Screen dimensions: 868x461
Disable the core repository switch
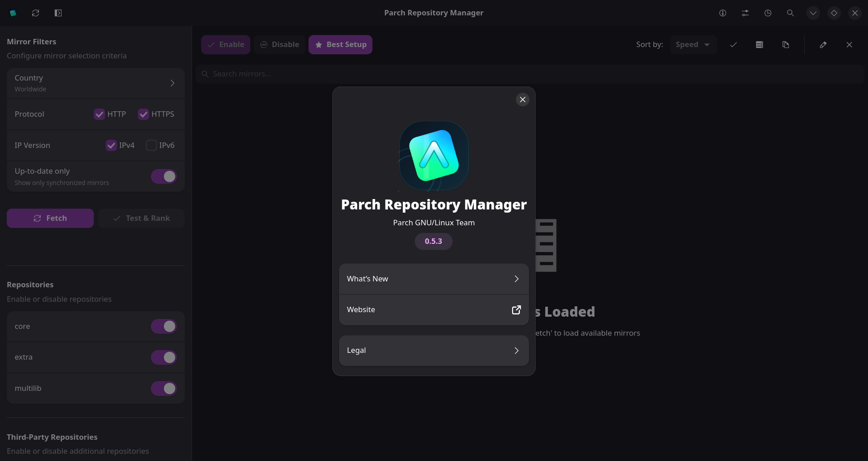click(164, 327)
